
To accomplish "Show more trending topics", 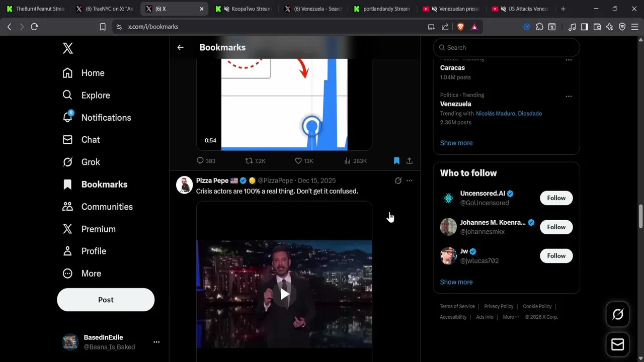I will tap(456, 143).
